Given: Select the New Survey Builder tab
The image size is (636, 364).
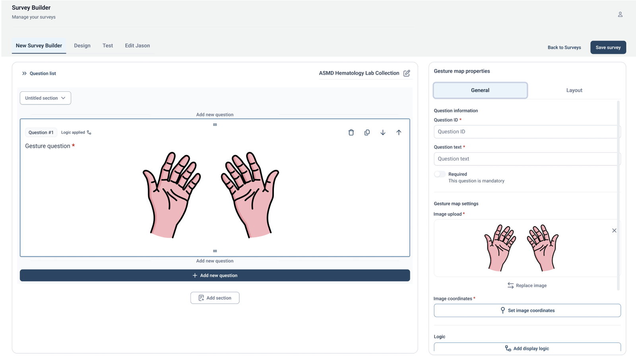Looking at the screenshot, I should pos(39,46).
